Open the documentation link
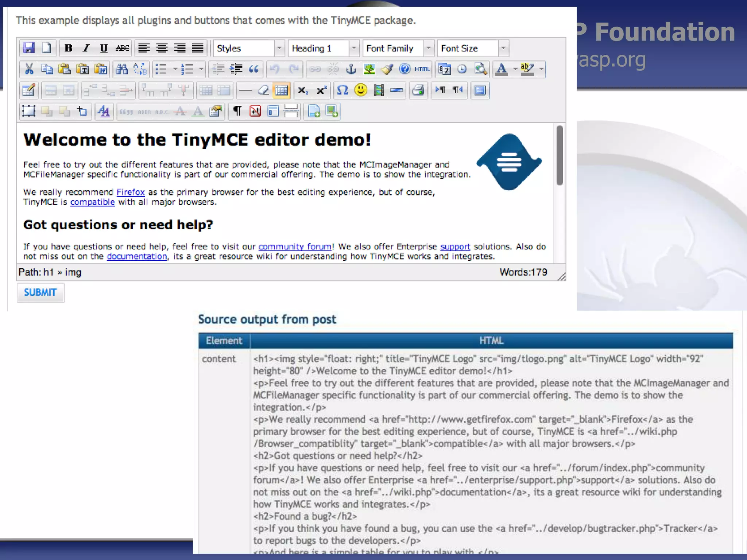 coord(137,257)
